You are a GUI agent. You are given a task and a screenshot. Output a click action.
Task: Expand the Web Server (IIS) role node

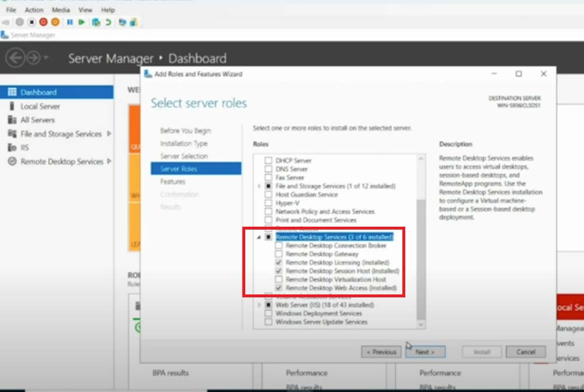point(259,305)
